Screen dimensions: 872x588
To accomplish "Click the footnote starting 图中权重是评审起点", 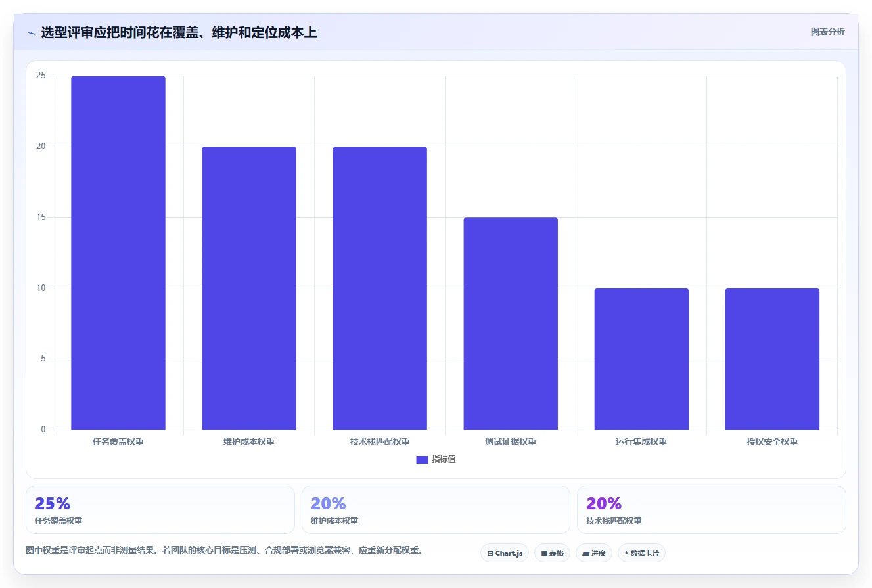I will [224, 551].
